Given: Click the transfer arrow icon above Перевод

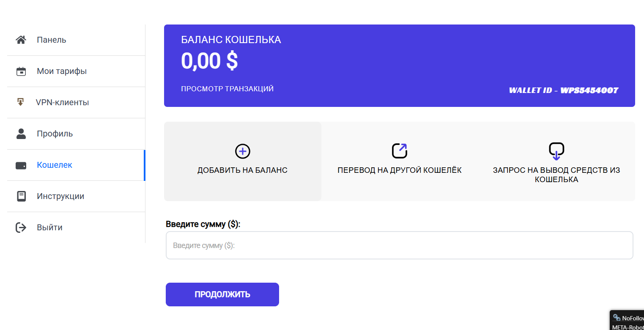Looking at the screenshot, I should [x=400, y=151].
